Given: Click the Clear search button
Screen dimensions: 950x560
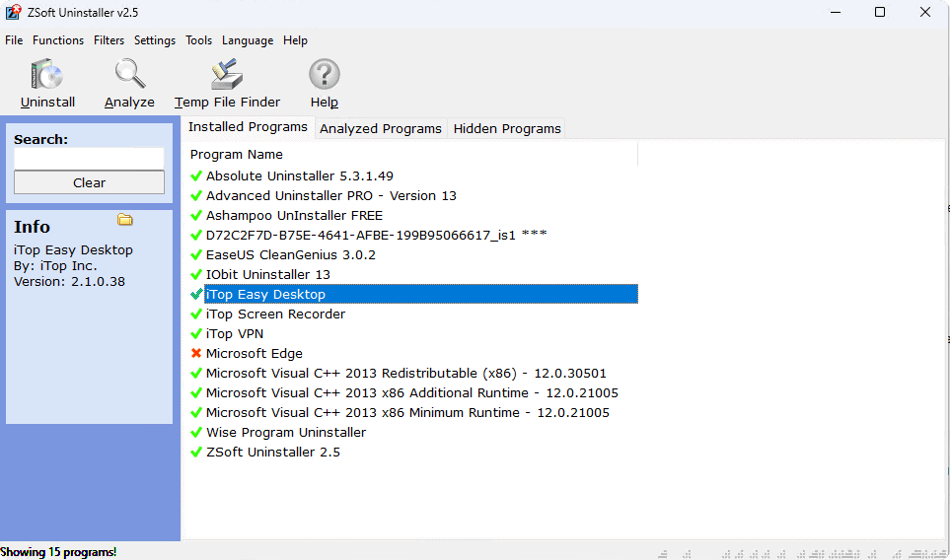Looking at the screenshot, I should pos(89,182).
